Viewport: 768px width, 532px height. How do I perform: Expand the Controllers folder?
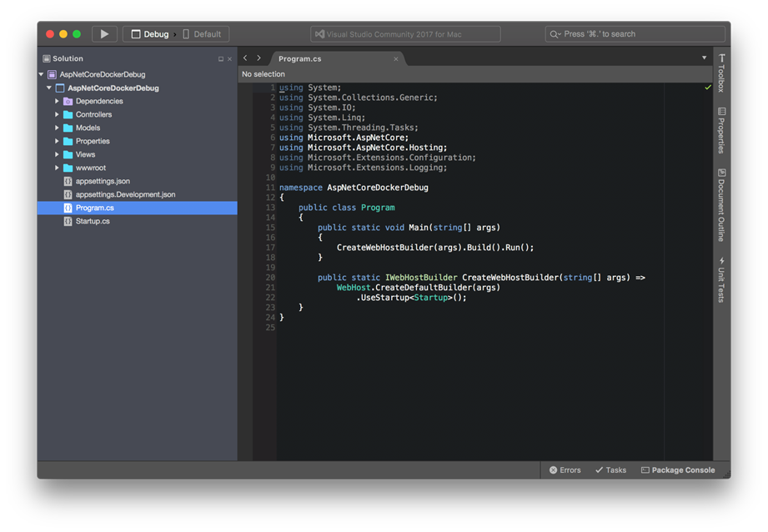57,114
